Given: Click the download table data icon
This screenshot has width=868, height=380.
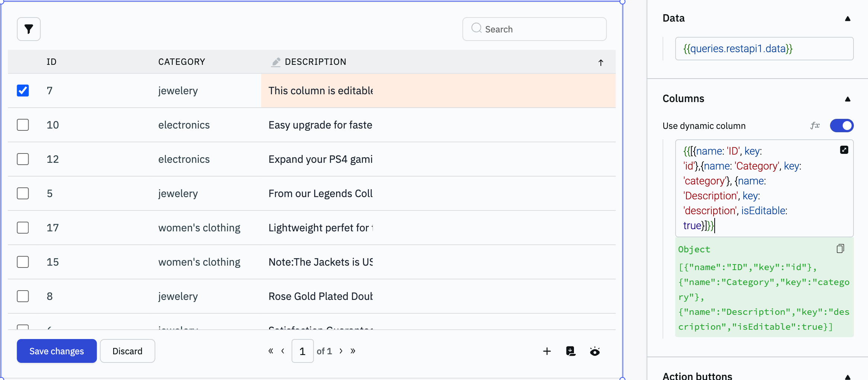Looking at the screenshot, I should click(571, 351).
